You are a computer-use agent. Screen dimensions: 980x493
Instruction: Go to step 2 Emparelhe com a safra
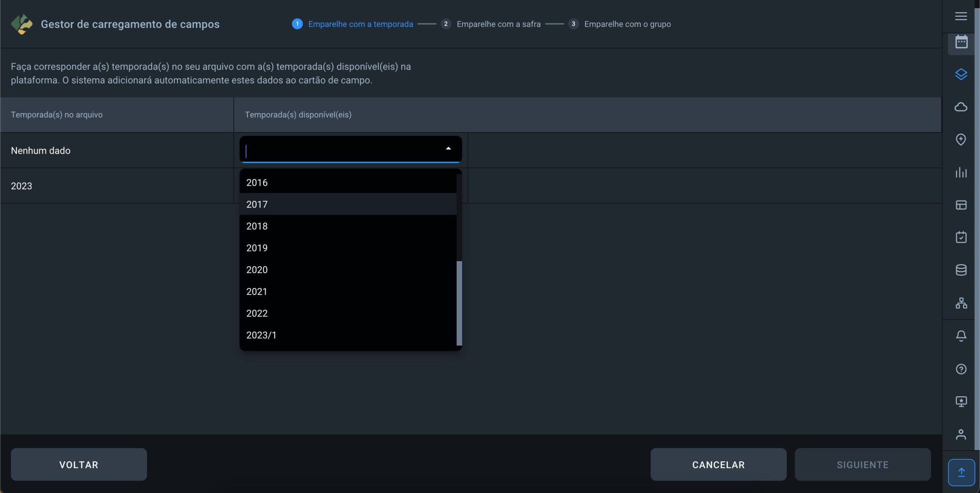[x=498, y=24]
